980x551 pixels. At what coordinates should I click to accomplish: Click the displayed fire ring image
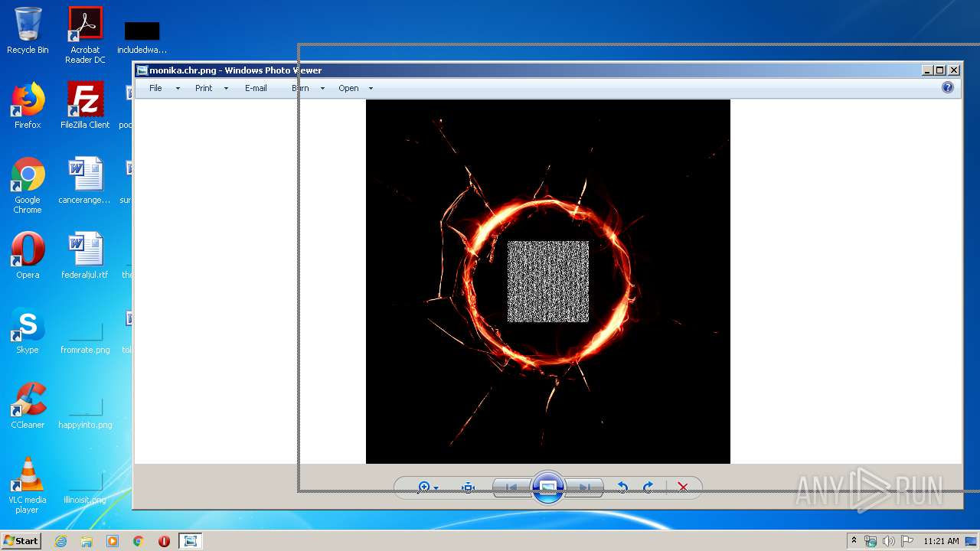pyautogui.click(x=548, y=282)
